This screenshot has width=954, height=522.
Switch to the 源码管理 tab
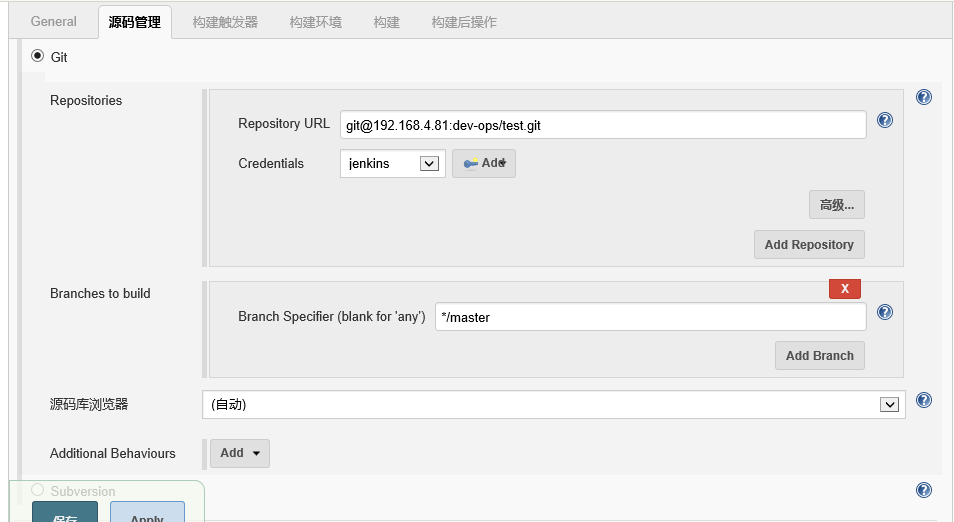click(134, 23)
